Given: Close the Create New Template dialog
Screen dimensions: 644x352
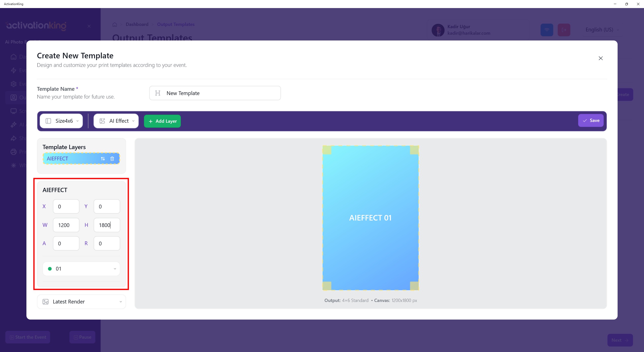Looking at the screenshot, I should [600, 58].
